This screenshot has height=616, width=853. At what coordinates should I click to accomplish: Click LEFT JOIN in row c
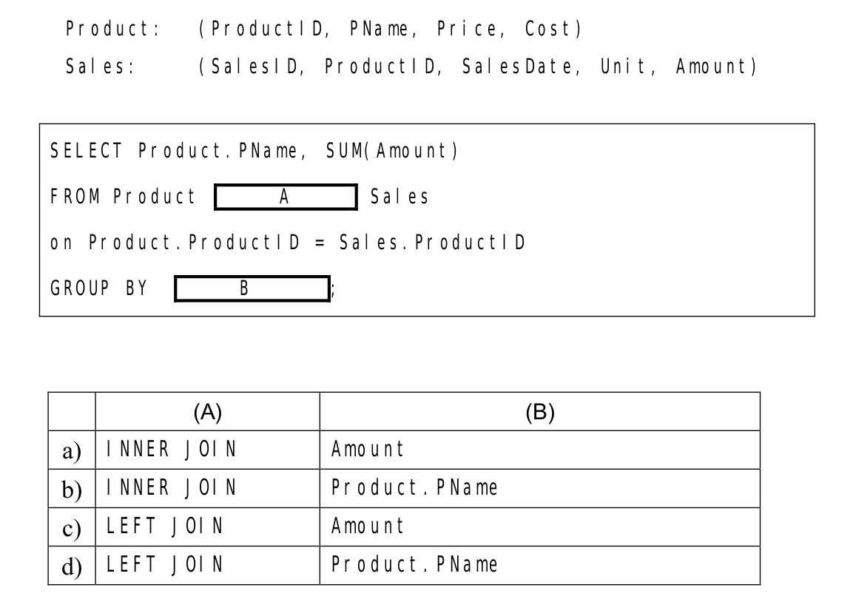coord(165,527)
